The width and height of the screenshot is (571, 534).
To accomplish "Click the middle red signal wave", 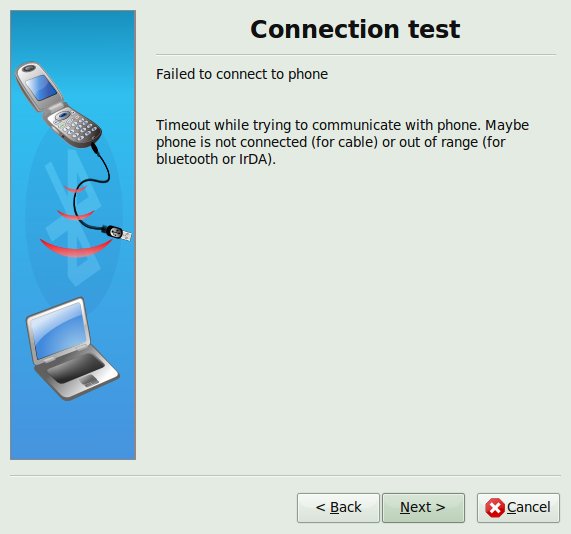I will click(75, 215).
